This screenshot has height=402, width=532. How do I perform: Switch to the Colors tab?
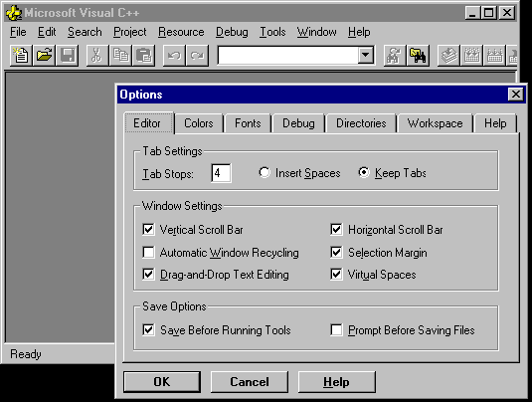tap(199, 123)
